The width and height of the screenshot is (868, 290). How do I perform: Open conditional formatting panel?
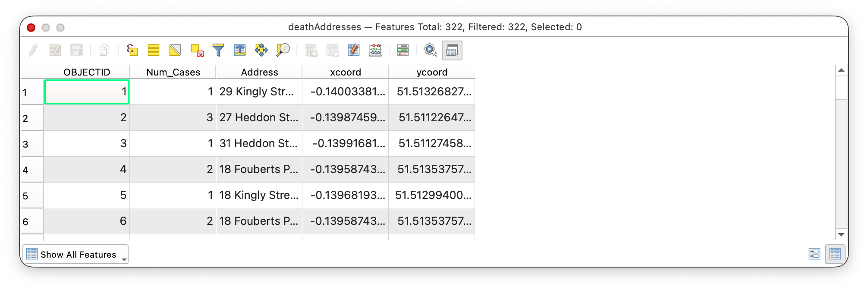(x=403, y=50)
